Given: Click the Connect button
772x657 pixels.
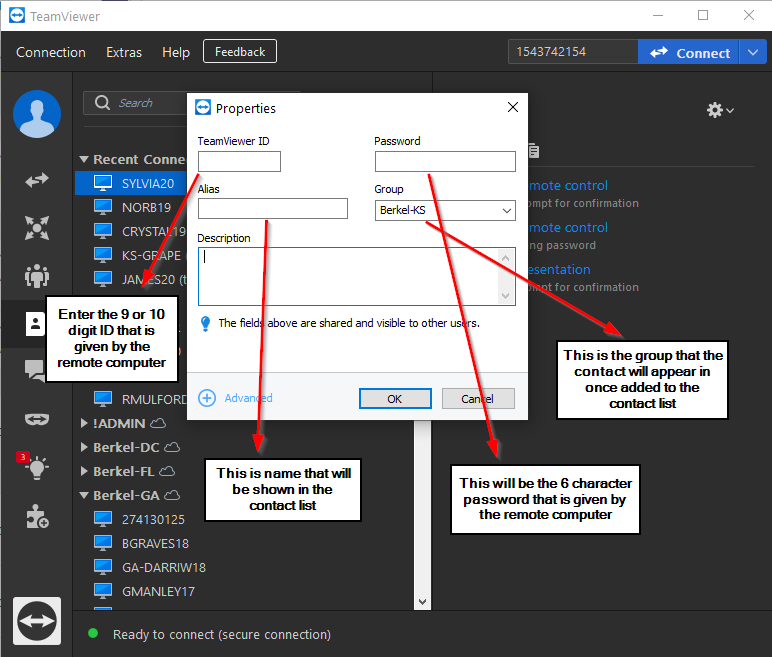Looking at the screenshot, I should [x=688, y=52].
